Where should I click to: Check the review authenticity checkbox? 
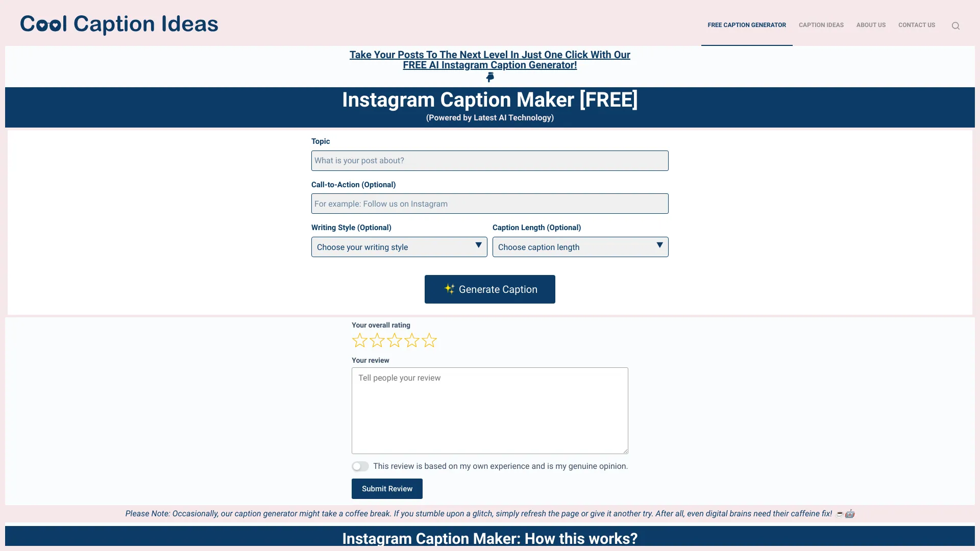tap(360, 466)
